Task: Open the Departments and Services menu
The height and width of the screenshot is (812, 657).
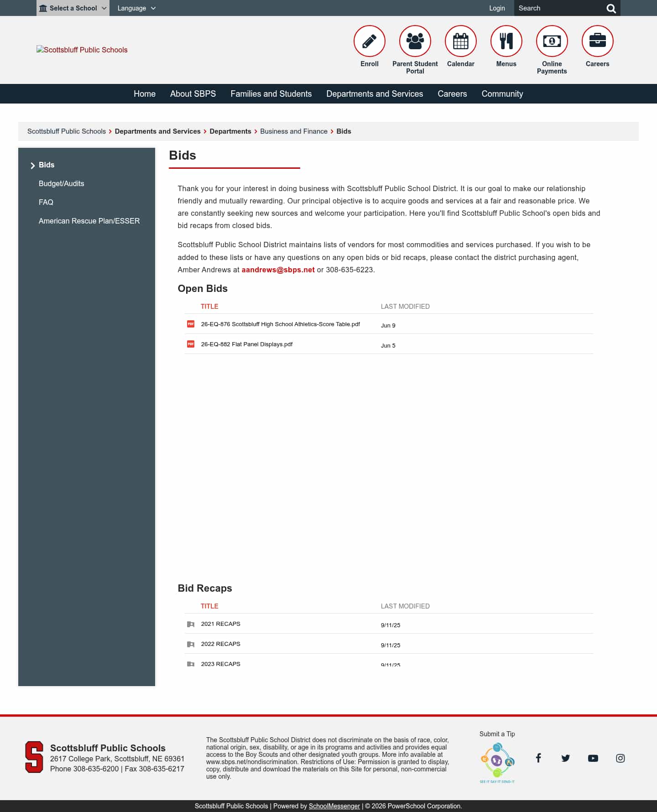Action: [x=375, y=94]
